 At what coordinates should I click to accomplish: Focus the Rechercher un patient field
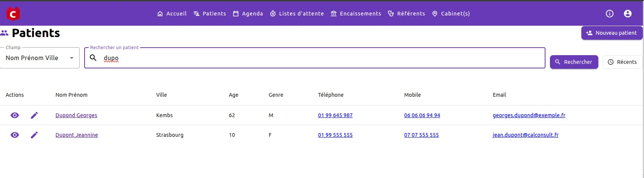point(315,58)
